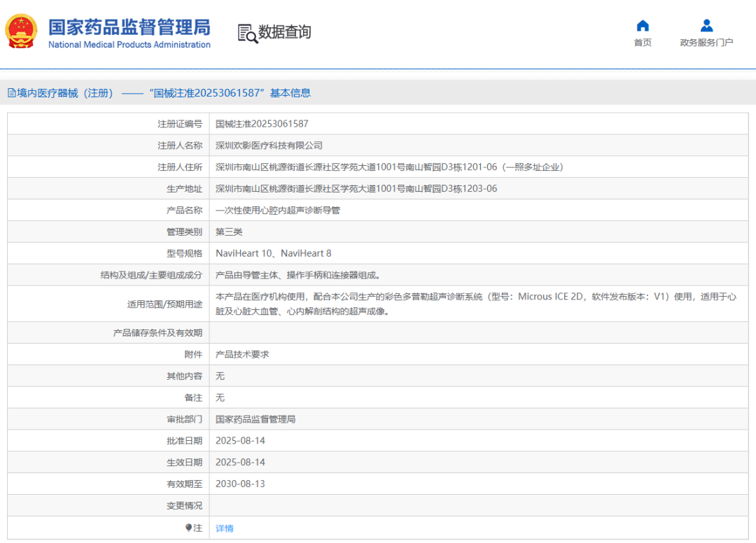Image resolution: width=756 pixels, height=543 pixels.
Task: Open 政务服务门户 user portal icon
Action: [x=707, y=25]
